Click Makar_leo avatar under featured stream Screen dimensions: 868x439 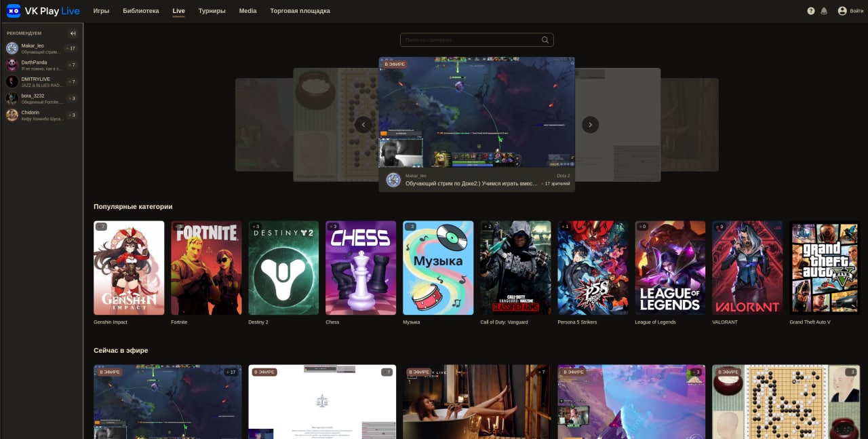[393, 180]
